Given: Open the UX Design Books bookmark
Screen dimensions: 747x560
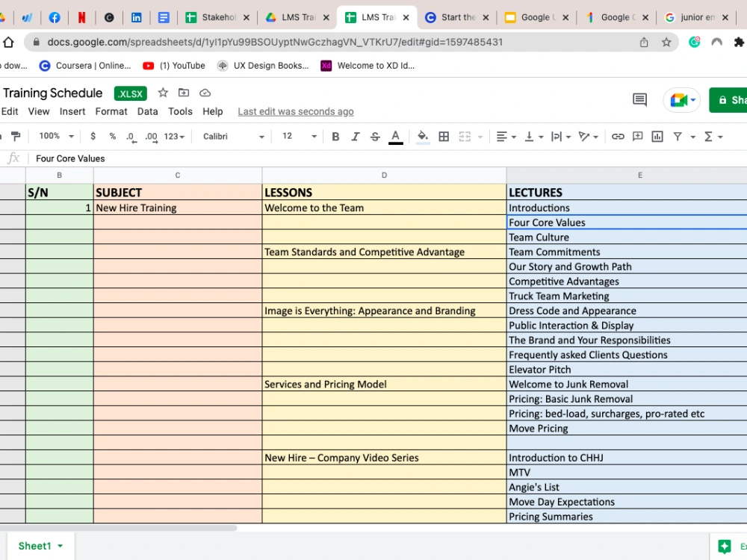Looking at the screenshot, I should 263,66.
